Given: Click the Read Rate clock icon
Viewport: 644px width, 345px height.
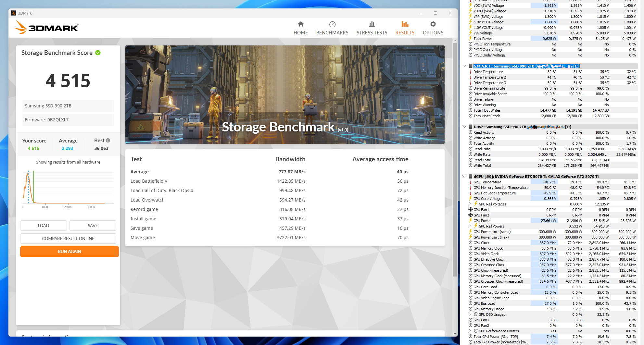Looking at the screenshot, I should 470,149.
